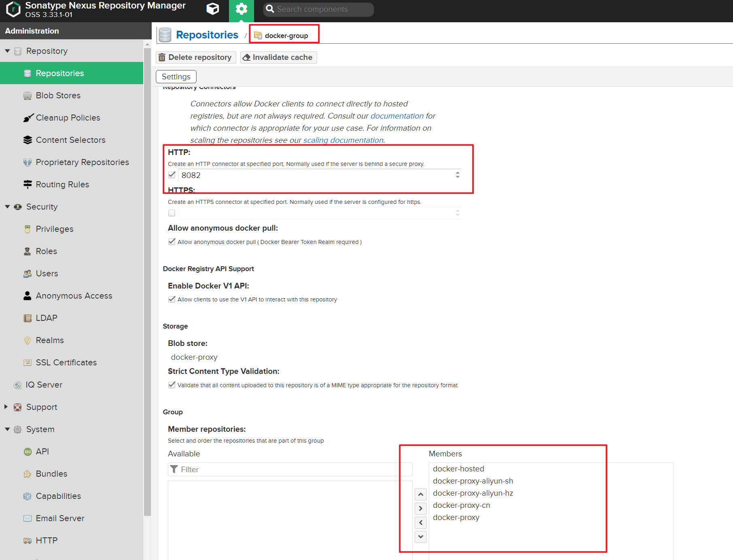Click the docker-group folder icon in breadcrumb
Screen dimensions: 733x560
pyautogui.click(x=258, y=35)
